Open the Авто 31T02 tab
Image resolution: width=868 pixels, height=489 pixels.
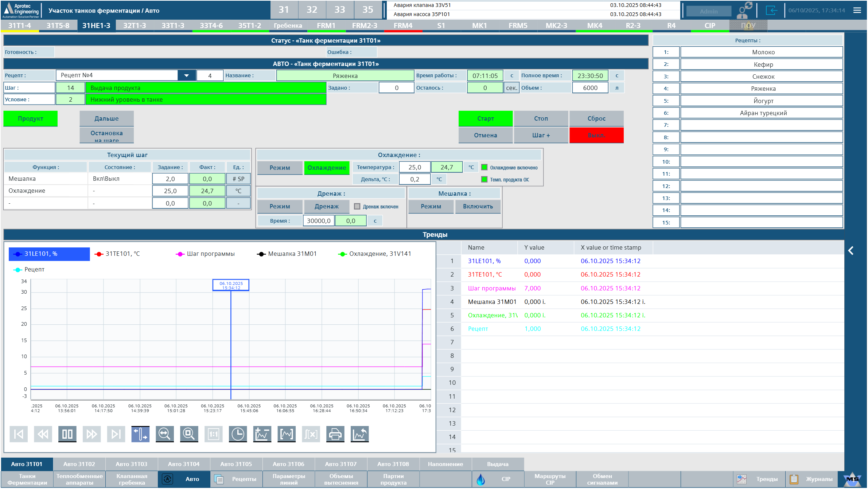point(79,464)
